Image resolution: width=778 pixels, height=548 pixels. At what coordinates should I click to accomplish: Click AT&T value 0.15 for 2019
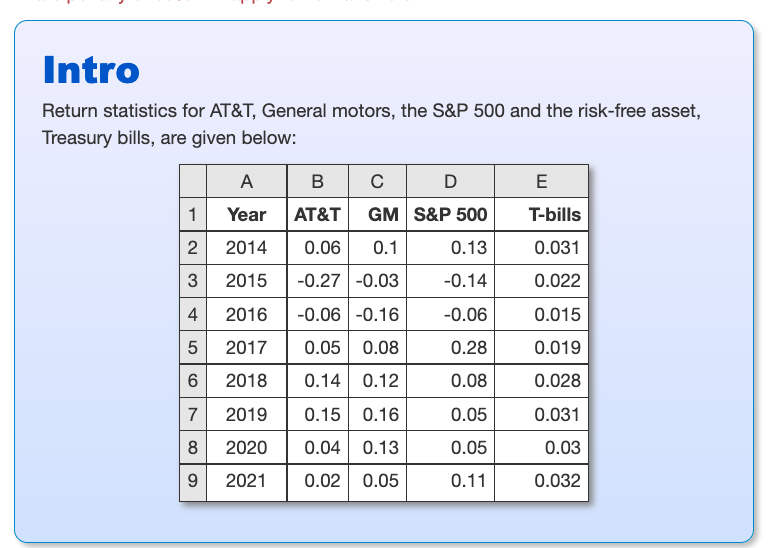(318, 414)
